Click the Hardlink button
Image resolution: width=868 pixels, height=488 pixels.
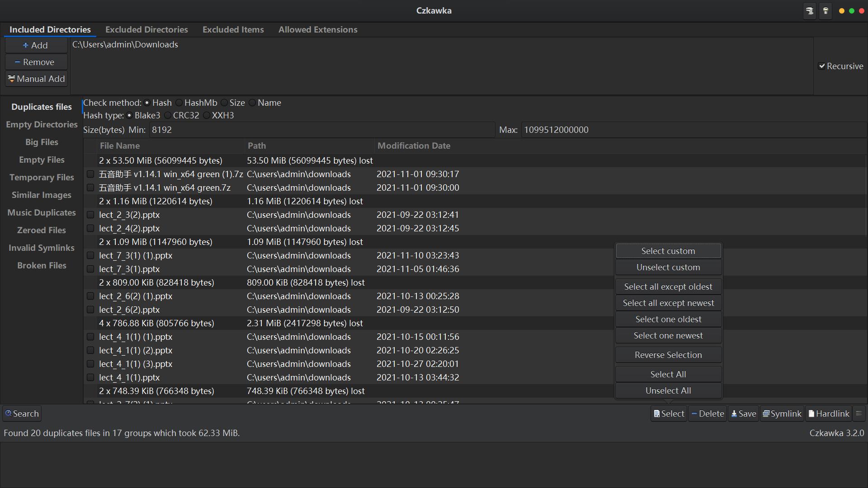(829, 413)
